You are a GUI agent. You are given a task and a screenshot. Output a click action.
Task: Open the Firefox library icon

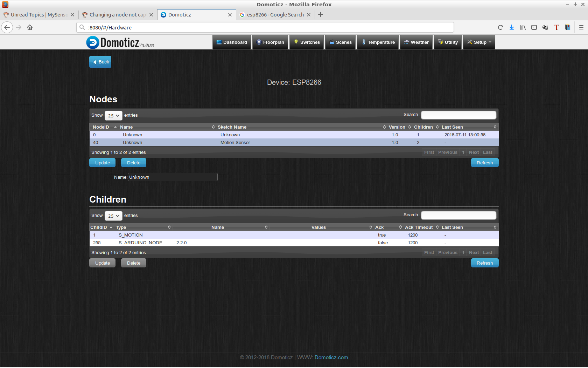(x=523, y=27)
